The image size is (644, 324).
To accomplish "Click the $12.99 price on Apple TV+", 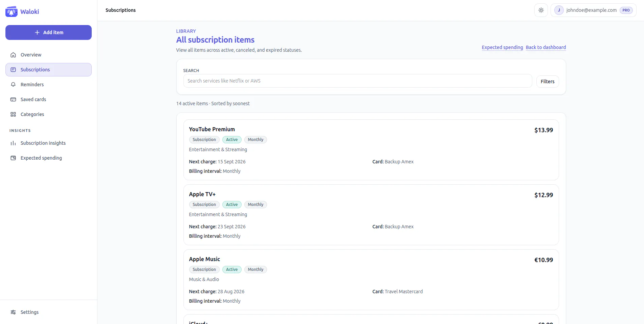I will click(543, 195).
